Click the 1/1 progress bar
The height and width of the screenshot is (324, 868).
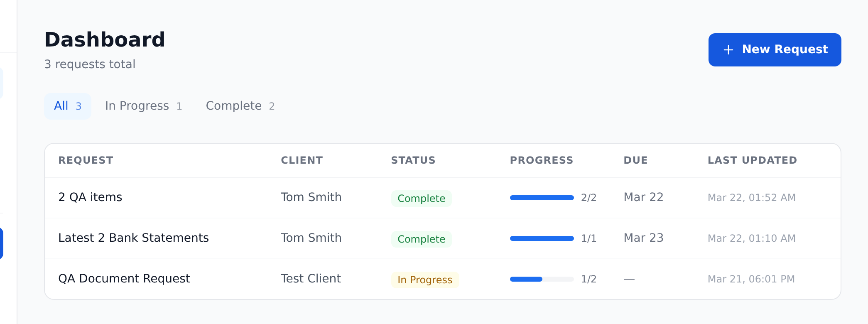point(542,238)
